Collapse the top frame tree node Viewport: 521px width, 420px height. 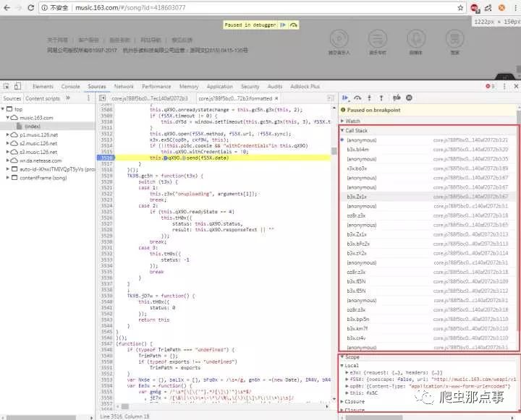click(3, 109)
